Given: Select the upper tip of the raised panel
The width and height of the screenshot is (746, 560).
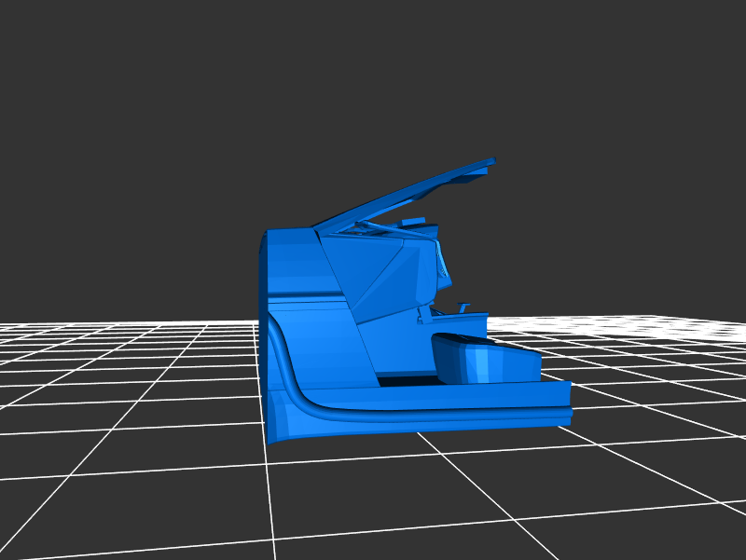Looking at the screenshot, I should tap(488, 163).
